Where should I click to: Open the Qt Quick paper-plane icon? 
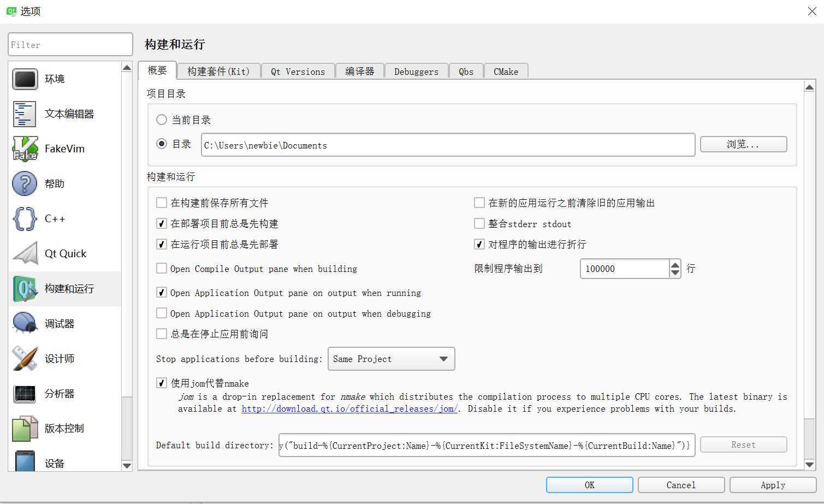[25, 254]
